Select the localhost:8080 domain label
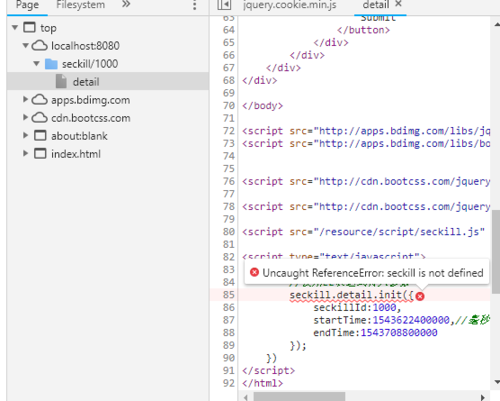 (85, 46)
